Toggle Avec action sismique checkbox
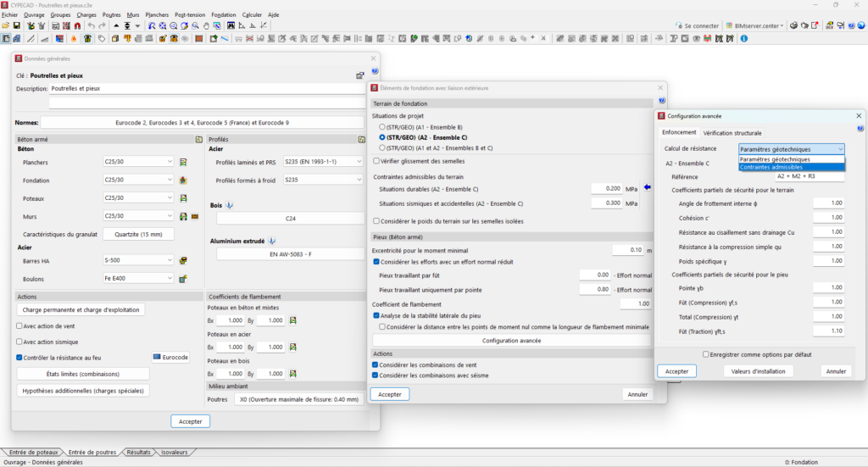This screenshot has width=868, height=467. point(19,342)
